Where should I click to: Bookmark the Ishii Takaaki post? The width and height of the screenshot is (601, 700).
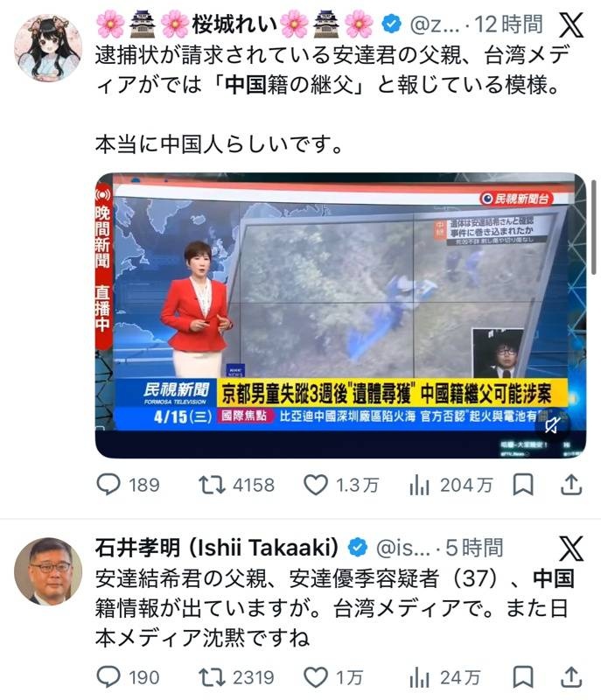click(x=523, y=677)
